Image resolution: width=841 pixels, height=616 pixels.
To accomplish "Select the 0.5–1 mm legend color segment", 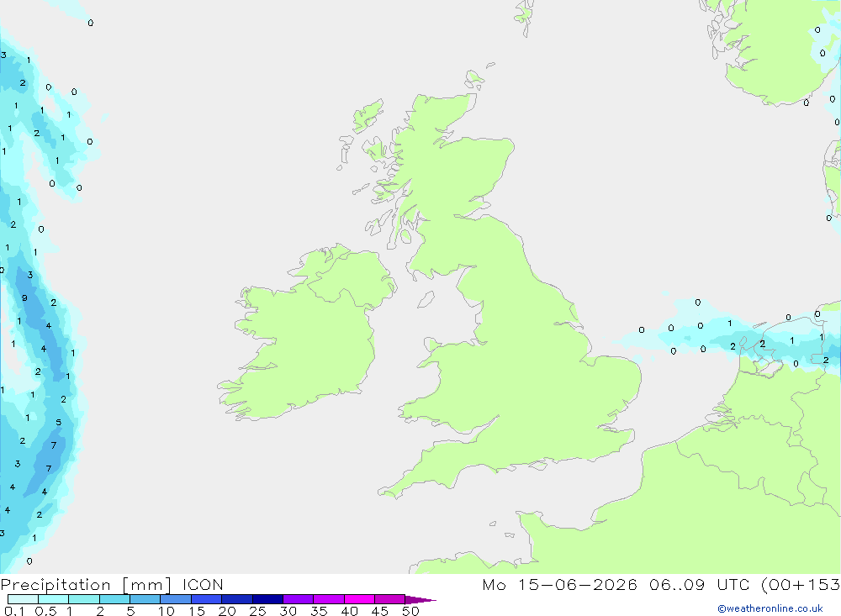I will [x=53, y=599].
